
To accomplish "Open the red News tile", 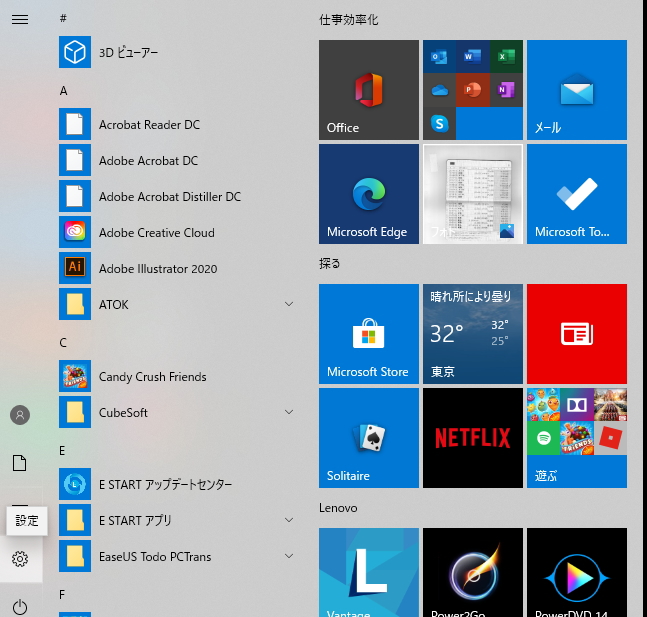I will click(577, 334).
